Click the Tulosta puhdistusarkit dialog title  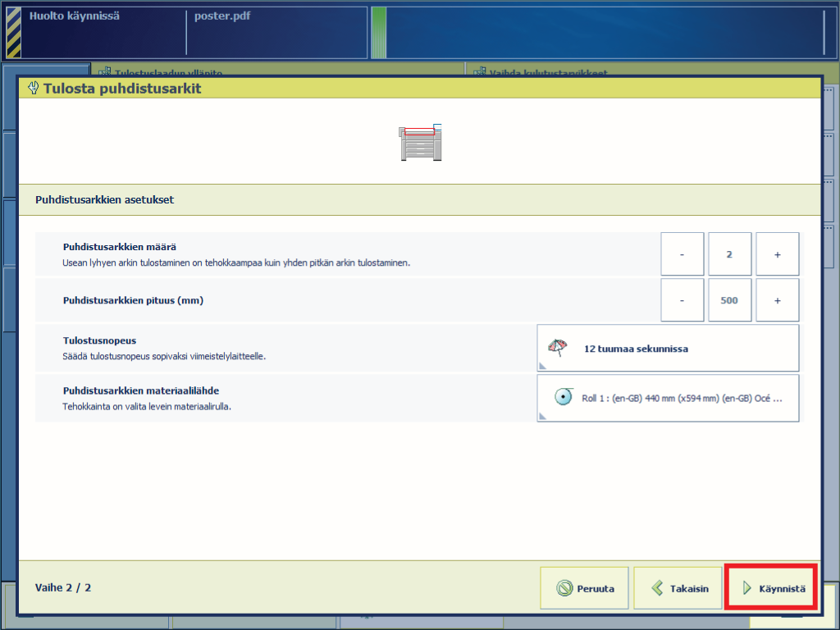[x=122, y=89]
